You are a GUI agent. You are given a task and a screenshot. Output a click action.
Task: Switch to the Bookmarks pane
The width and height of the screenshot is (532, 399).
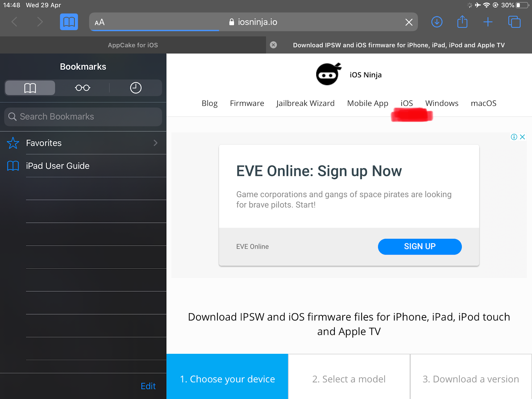tap(30, 87)
